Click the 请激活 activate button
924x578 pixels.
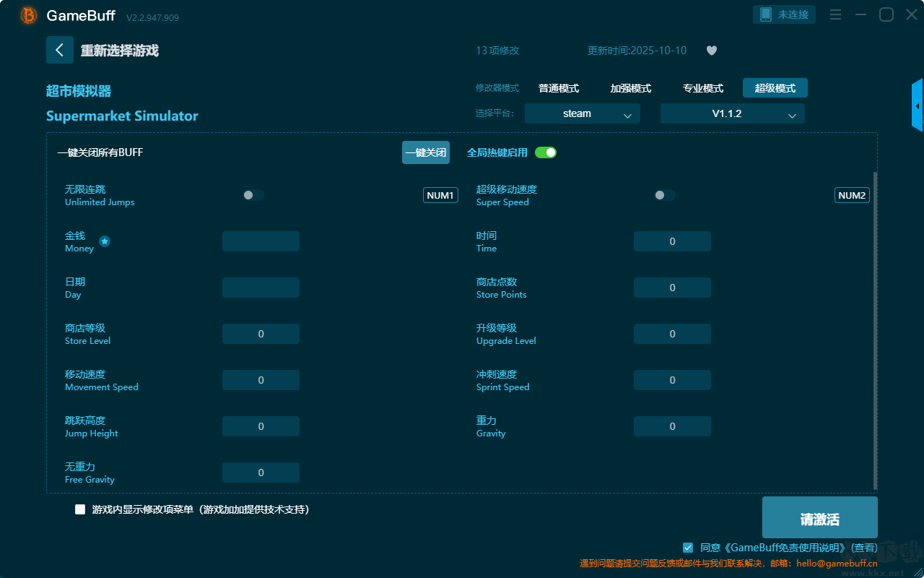click(819, 517)
